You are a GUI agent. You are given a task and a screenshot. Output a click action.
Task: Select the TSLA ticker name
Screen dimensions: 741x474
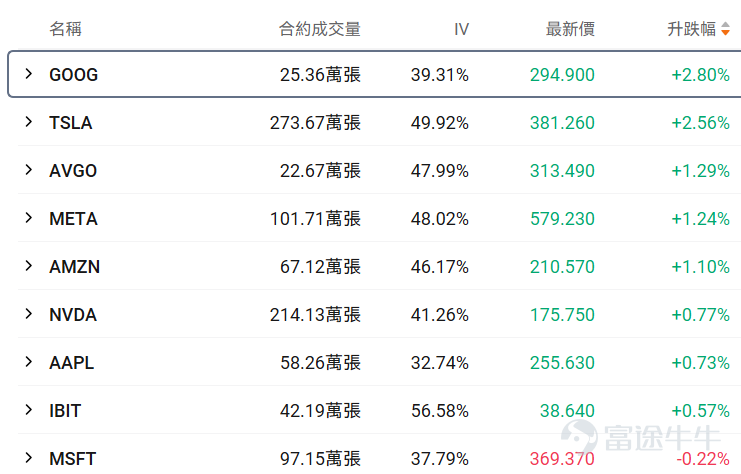click(70, 123)
